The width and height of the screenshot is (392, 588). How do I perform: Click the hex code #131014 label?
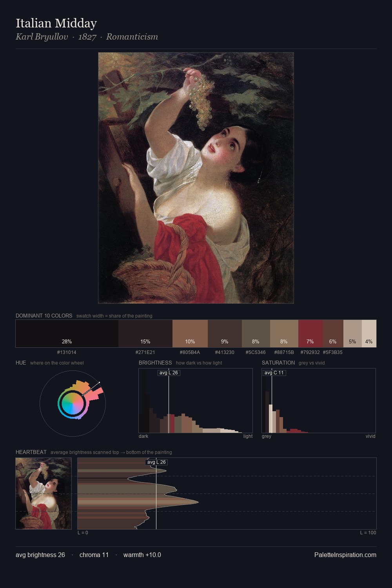point(67,352)
